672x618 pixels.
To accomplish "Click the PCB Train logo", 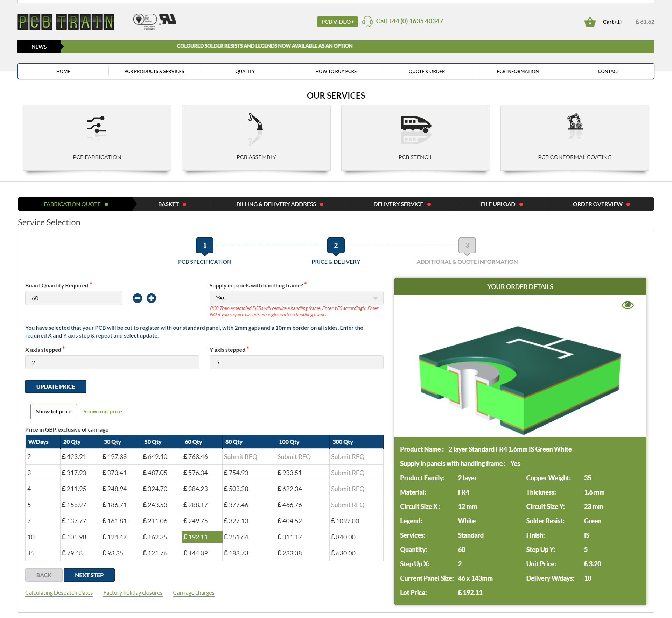I will coord(66,22).
